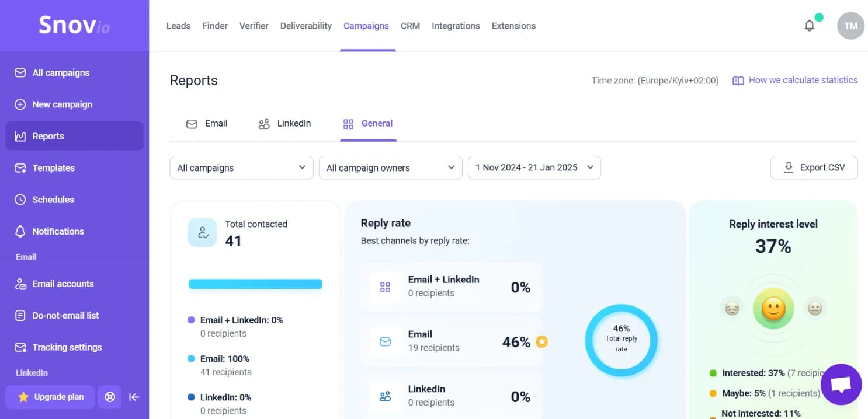Click the Do-not-email list icon
The image size is (868, 419).
[20, 316]
